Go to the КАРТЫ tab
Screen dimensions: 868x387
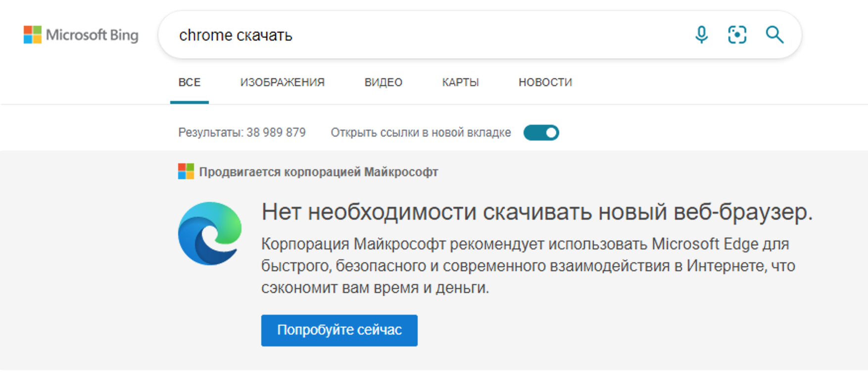click(x=461, y=83)
